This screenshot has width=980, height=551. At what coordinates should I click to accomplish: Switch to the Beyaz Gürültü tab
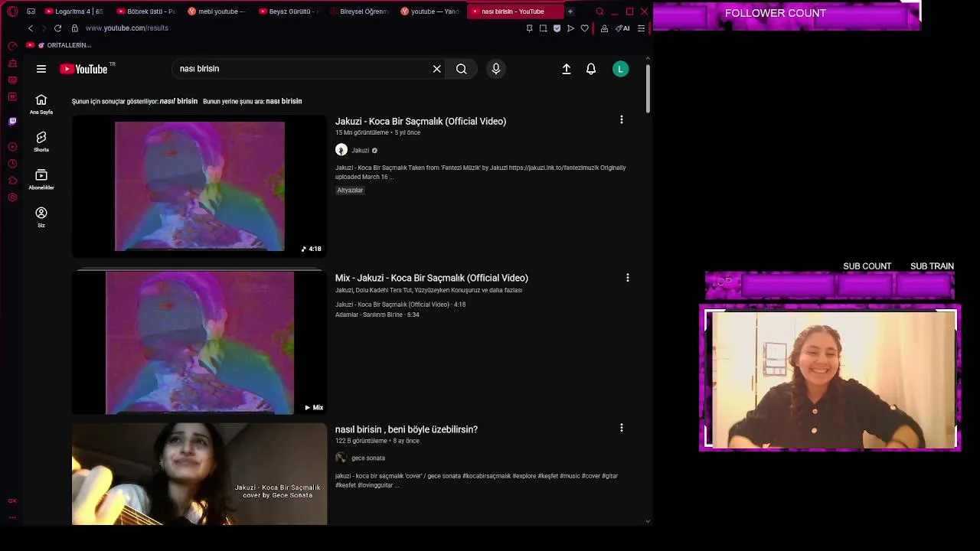(289, 11)
